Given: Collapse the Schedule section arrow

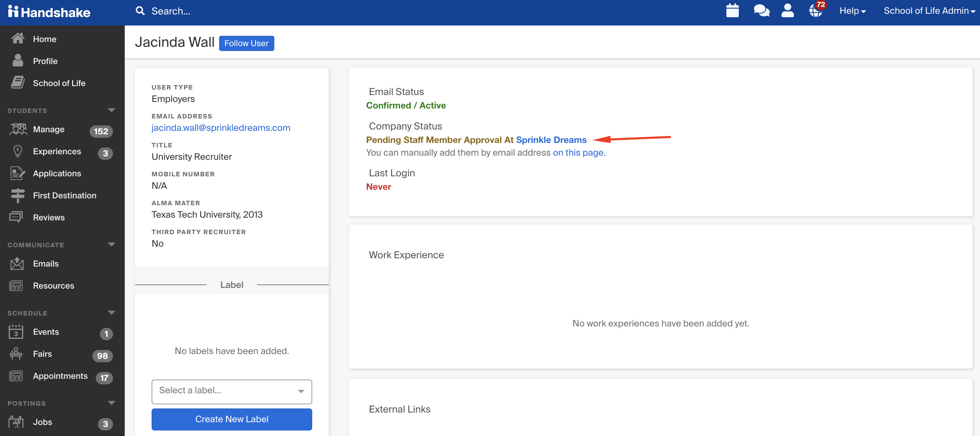Looking at the screenshot, I should click(111, 312).
